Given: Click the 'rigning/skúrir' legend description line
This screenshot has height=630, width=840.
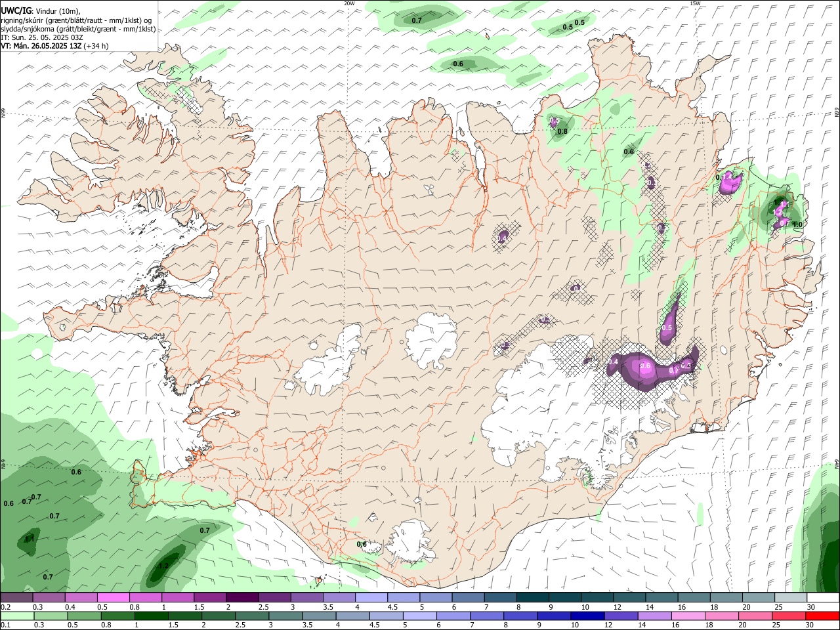Looking at the screenshot, I should click(x=76, y=20).
